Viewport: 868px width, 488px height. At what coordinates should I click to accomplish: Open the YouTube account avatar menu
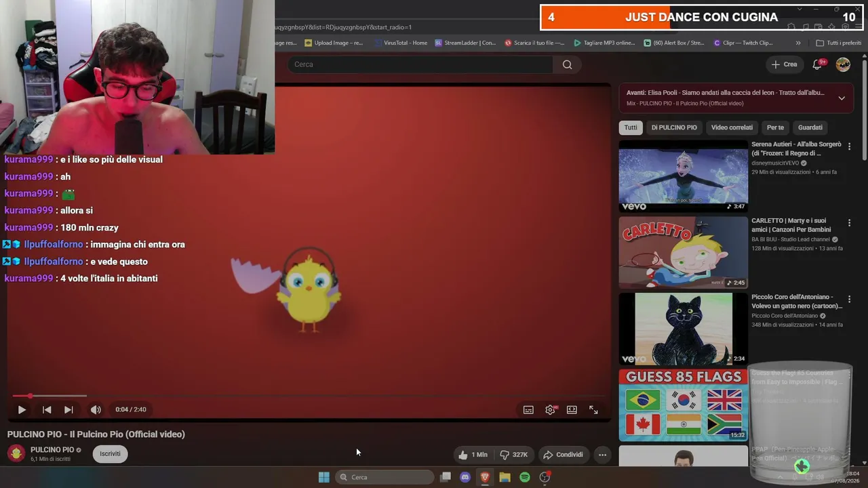click(x=843, y=64)
